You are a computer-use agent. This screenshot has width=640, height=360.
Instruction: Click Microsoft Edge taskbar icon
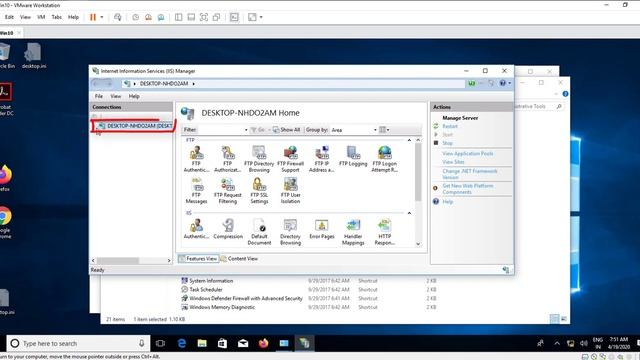(182, 343)
